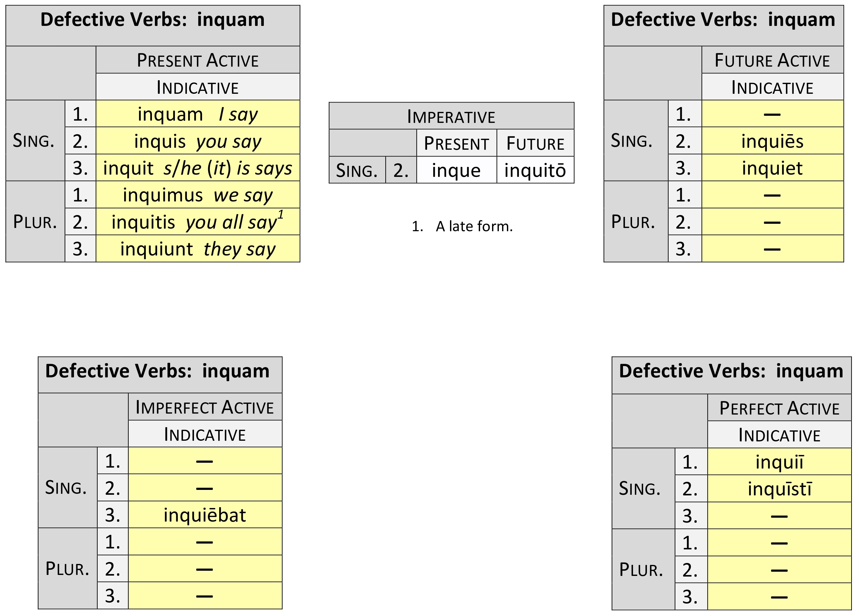Viewport: 859px width, 616px height.
Task: Click the "Perfect Active" table header
Action: tap(779, 408)
